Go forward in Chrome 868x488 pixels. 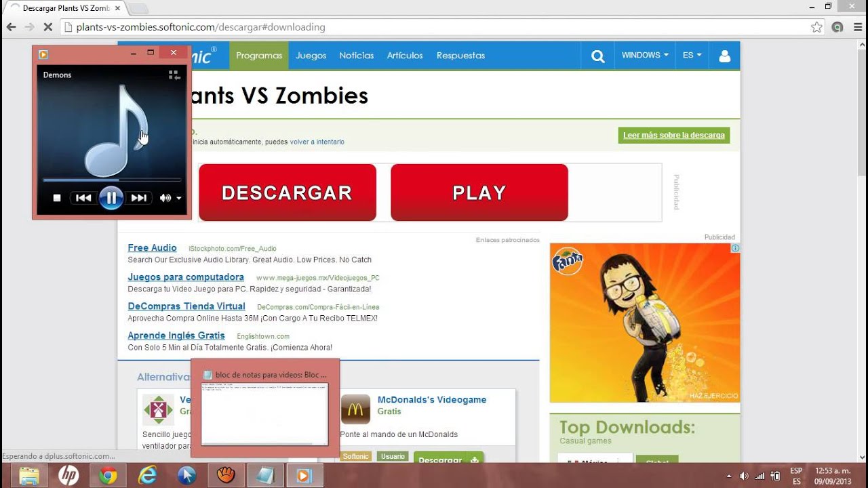[29, 27]
